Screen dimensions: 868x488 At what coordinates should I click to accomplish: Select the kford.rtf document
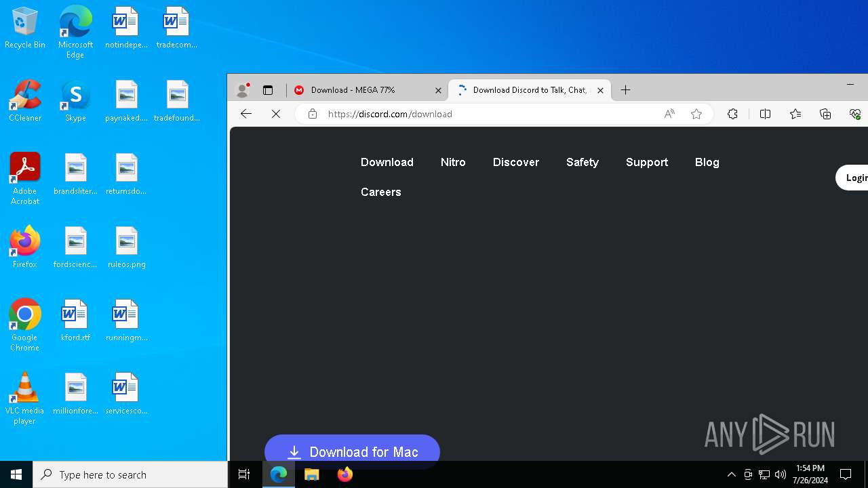coord(75,321)
